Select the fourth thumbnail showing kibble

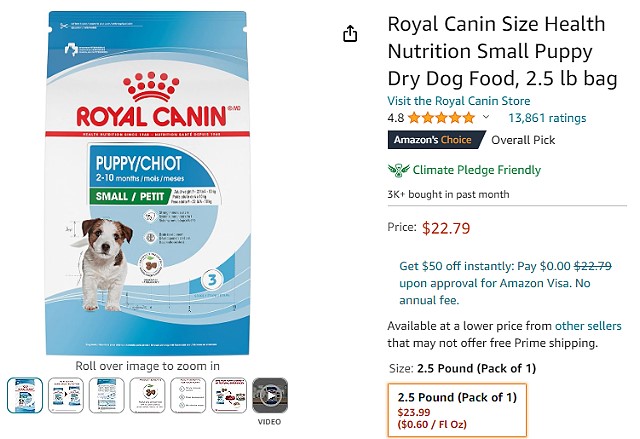(x=147, y=395)
